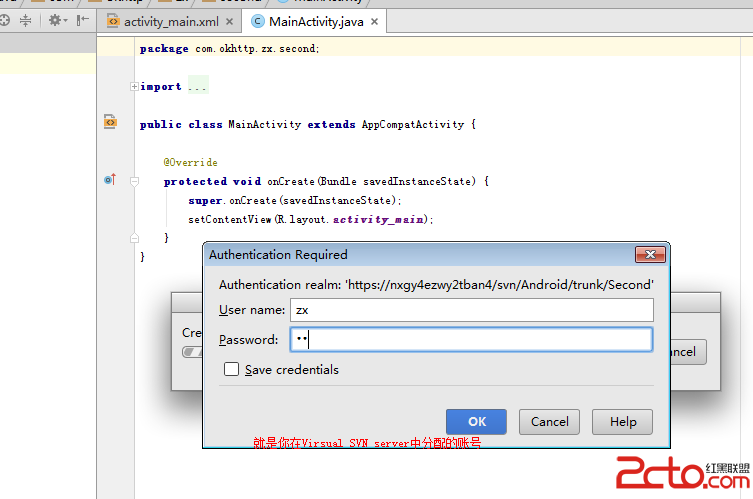Viewport: 753px width, 499px height.
Task: Close the activity_main.xml tab
Action: click(x=230, y=22)
